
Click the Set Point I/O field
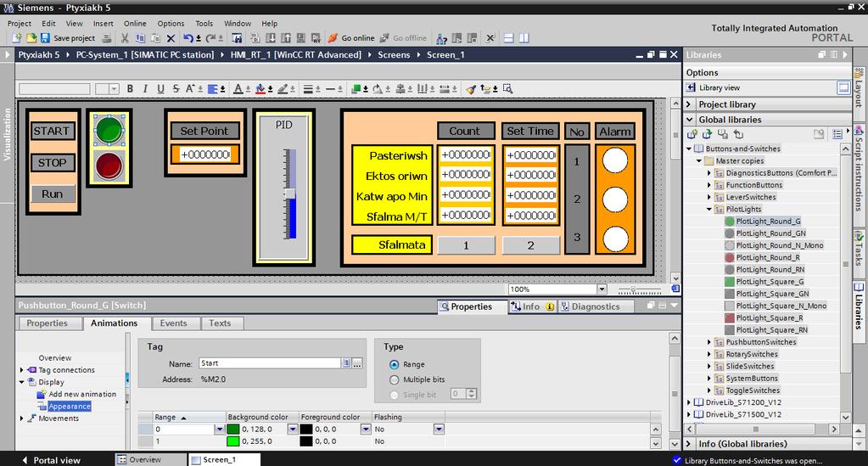204,154
